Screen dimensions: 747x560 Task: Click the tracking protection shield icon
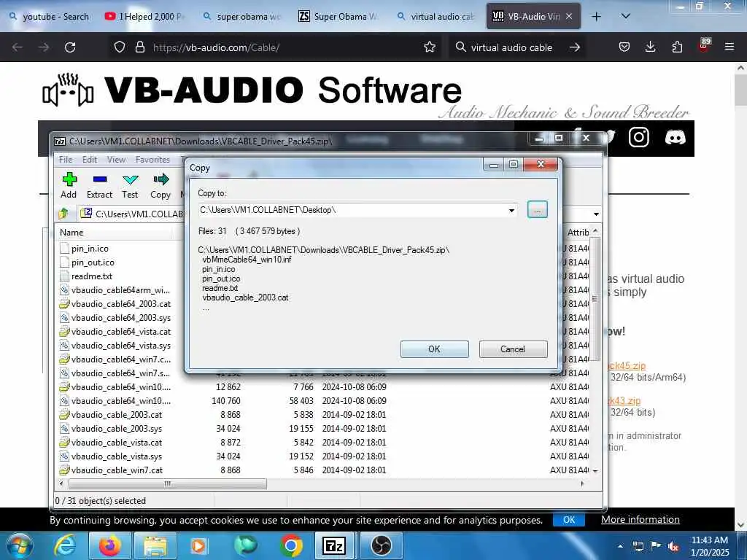120,47
